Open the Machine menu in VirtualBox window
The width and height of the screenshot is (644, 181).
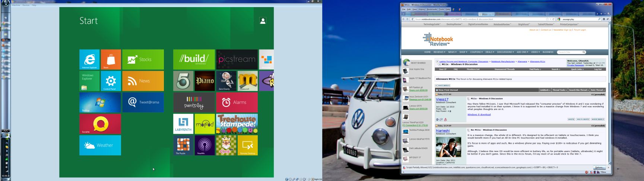[x=16, y=5]
